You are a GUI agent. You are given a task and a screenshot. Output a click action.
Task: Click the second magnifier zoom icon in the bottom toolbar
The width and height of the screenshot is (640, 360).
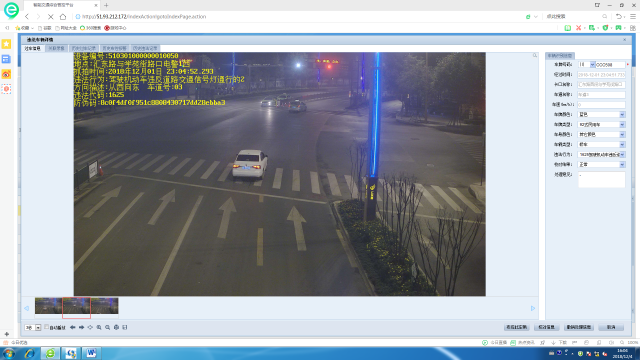pos(107,327)
